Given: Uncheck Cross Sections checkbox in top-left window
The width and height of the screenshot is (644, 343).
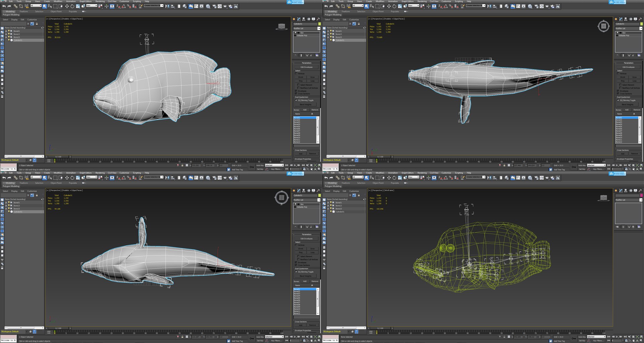Looking at the screenshot, I should (x=297, y=94).
